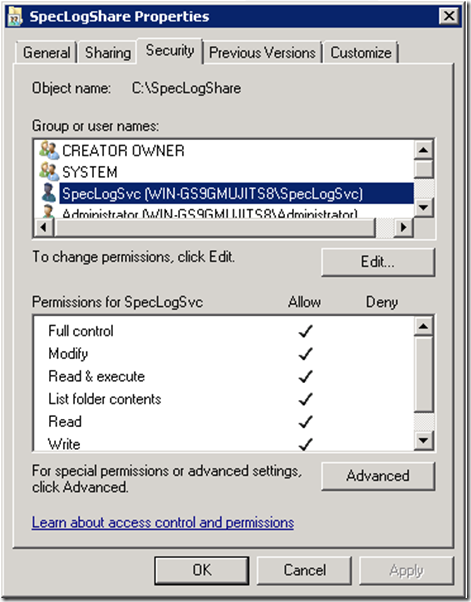Open the Customize tab
Screen dimensions: 471x602
[361, 53]
